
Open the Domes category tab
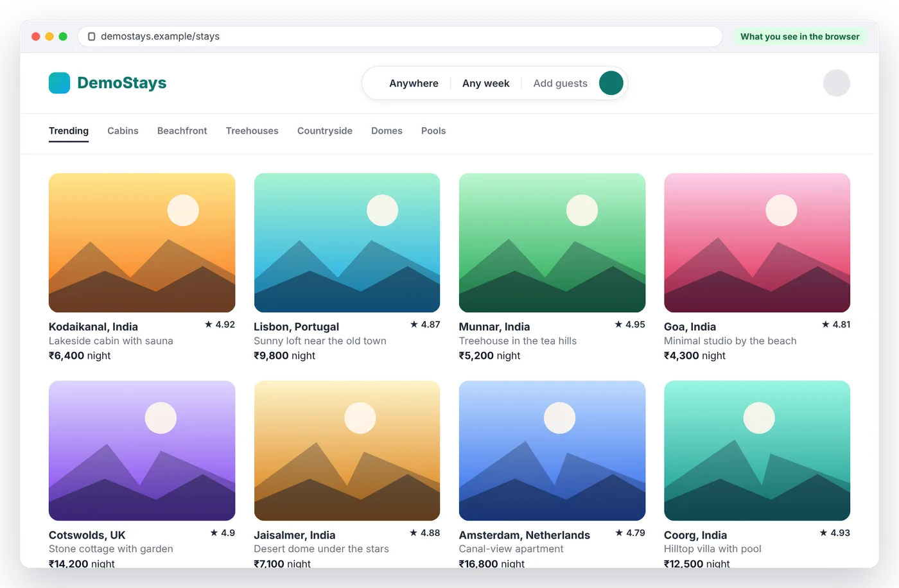[x=387, y=131]
